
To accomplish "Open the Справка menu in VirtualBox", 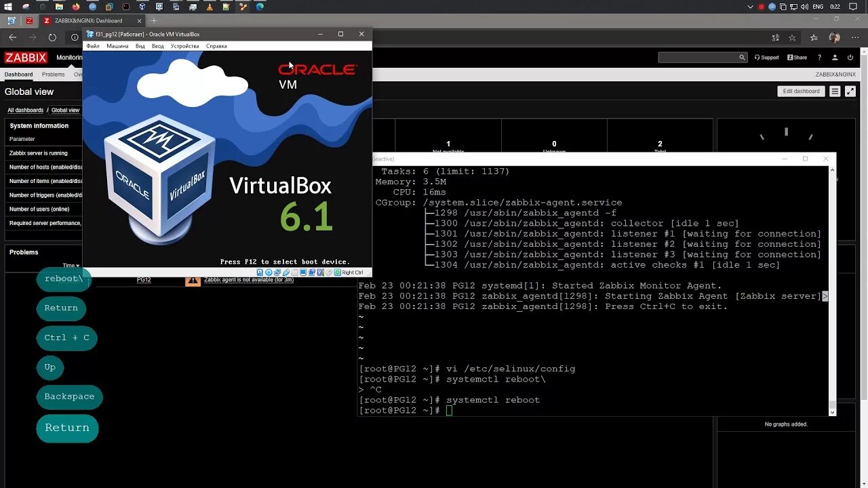I will pos(216,46).
